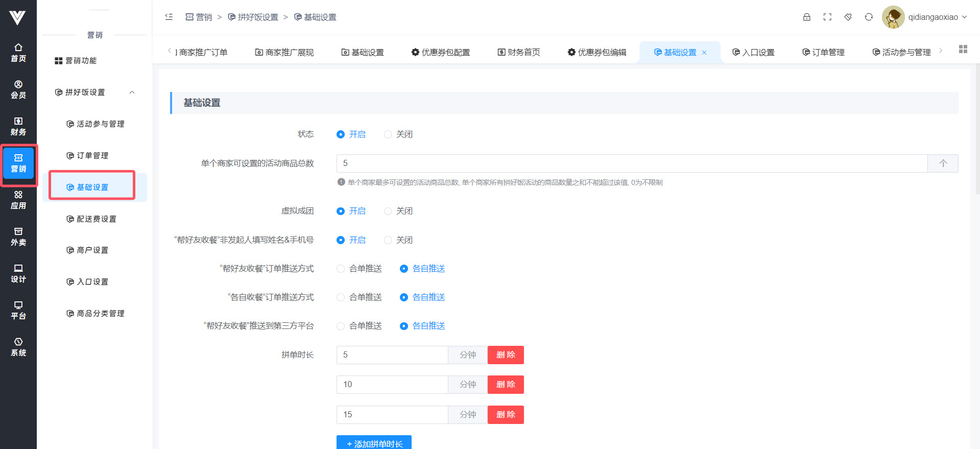980x449 pixels.
Task: Set 状态 to 关闭
Action: tap(388, 134)
